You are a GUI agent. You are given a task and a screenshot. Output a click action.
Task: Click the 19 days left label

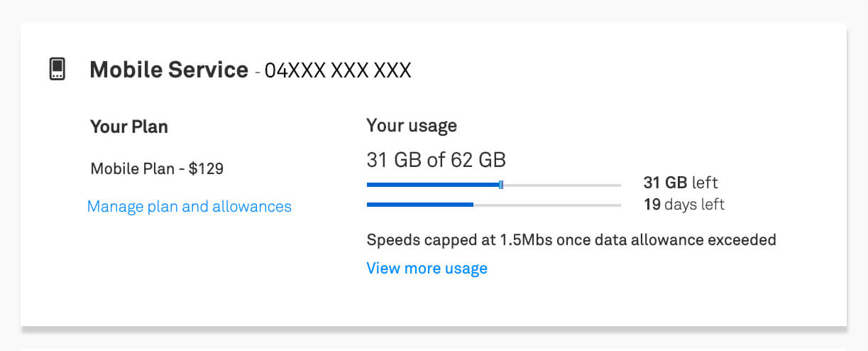pyautogui.click(x=683, y=205)
